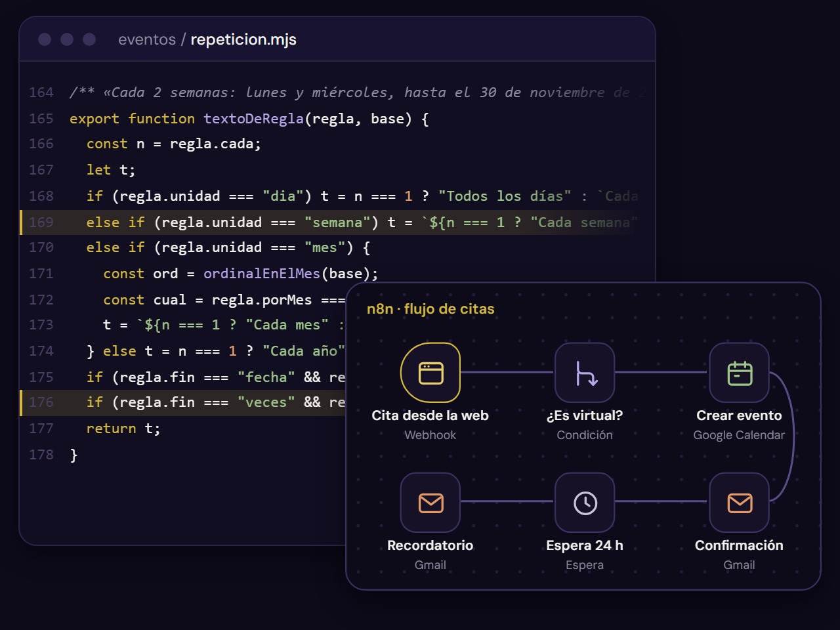Click the third window control dot of the editor
Image resolution: width=840 pixels, height=630 pixels.
(89, 39)
